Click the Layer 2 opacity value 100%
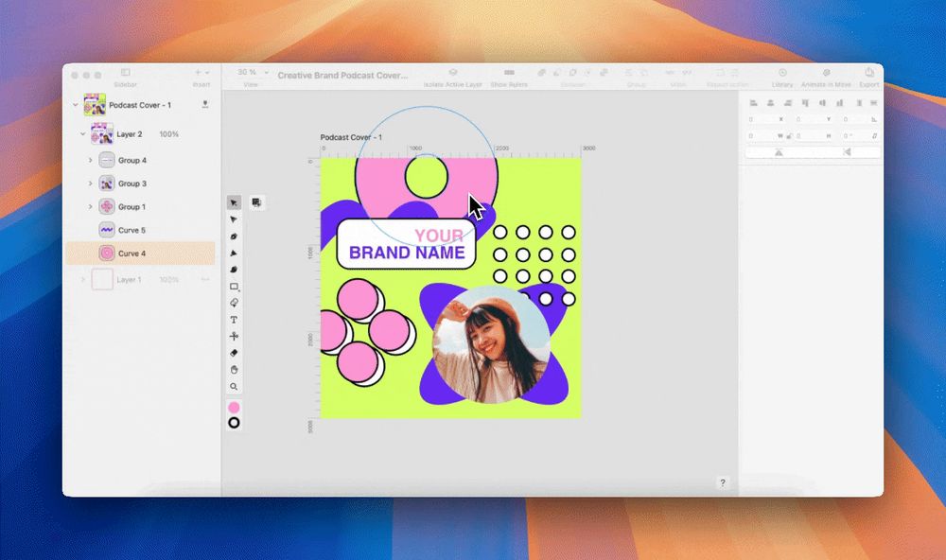Image resolution: width=946 pixels, height=560 pixels. click(x=169, y=134)
